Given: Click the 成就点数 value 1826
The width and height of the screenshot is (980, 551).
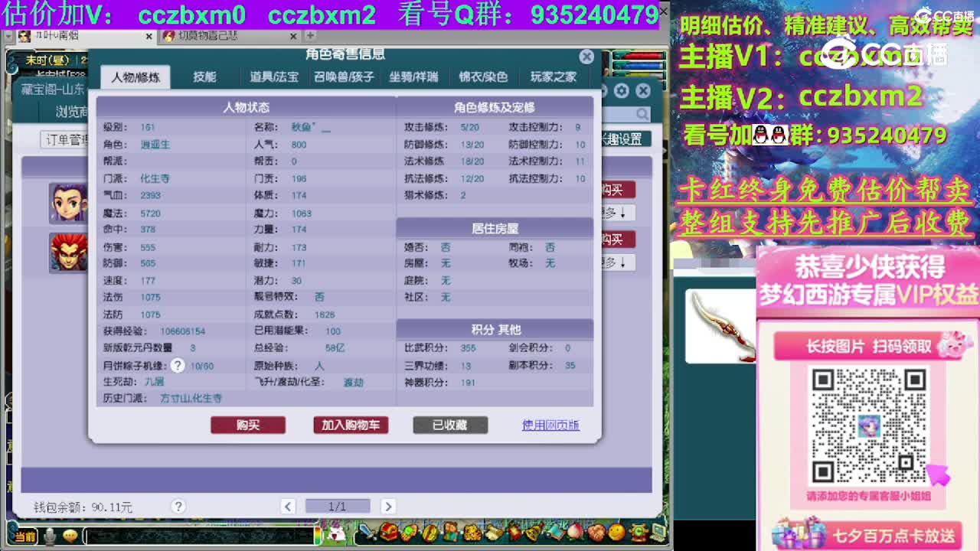Looking at the screenshot, I should pyautogui.click(x=325, y=315).
